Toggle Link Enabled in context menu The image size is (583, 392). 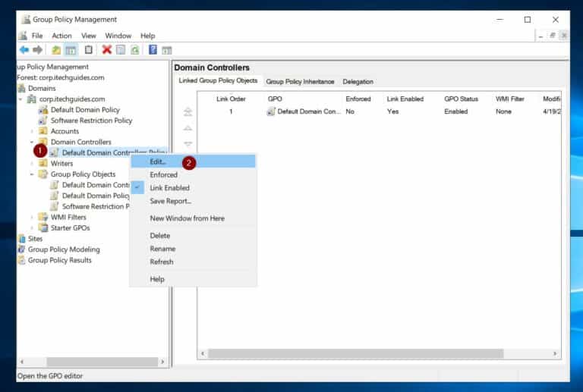pyautogui.click(x=193, y=188)
